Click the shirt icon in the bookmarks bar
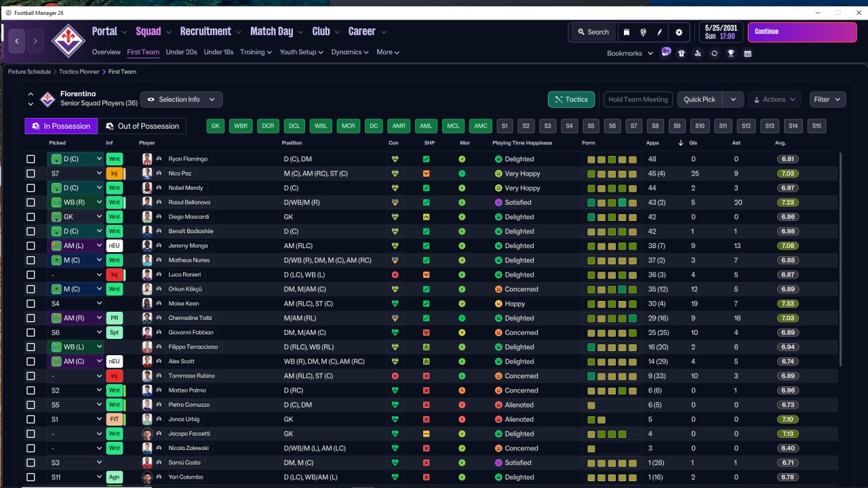868x488 pixels. tap(682, 53)
